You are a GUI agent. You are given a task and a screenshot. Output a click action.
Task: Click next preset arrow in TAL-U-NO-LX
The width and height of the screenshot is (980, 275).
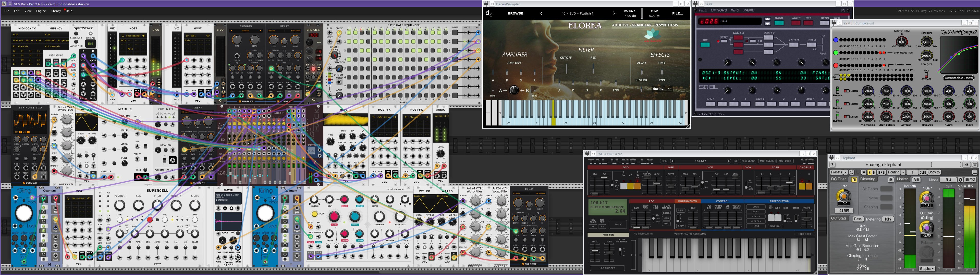coord(729,161)
